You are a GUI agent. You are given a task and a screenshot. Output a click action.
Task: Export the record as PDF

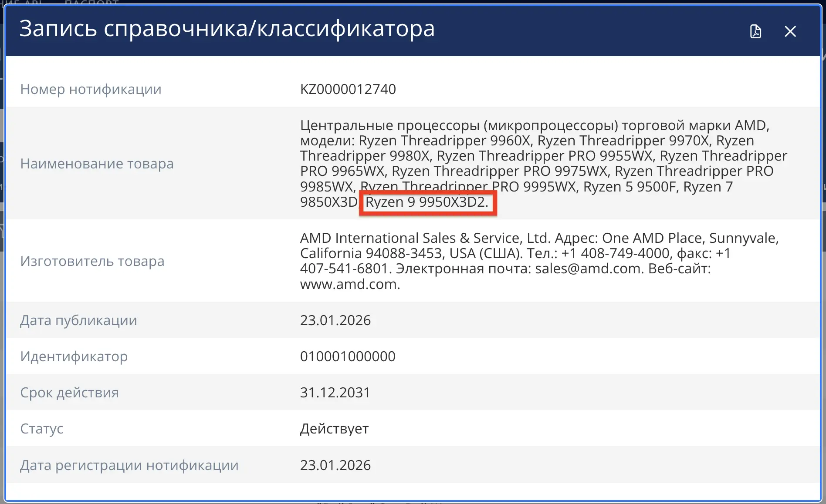[x=755, y=31]
